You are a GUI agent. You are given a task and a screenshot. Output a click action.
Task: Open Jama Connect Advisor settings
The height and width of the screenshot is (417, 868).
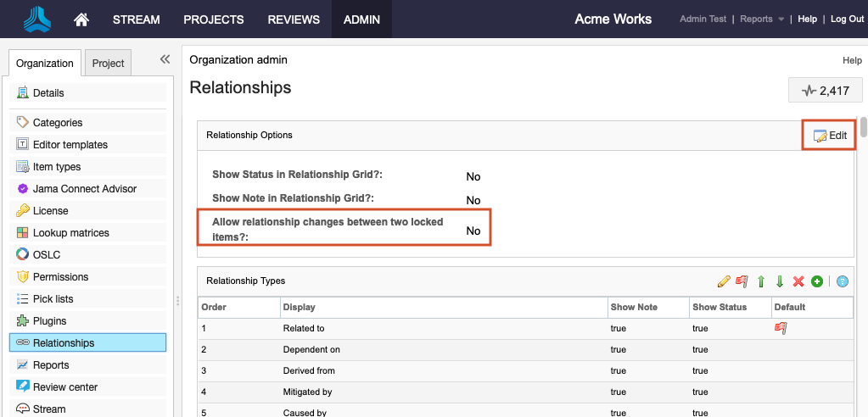click(84, 189)
